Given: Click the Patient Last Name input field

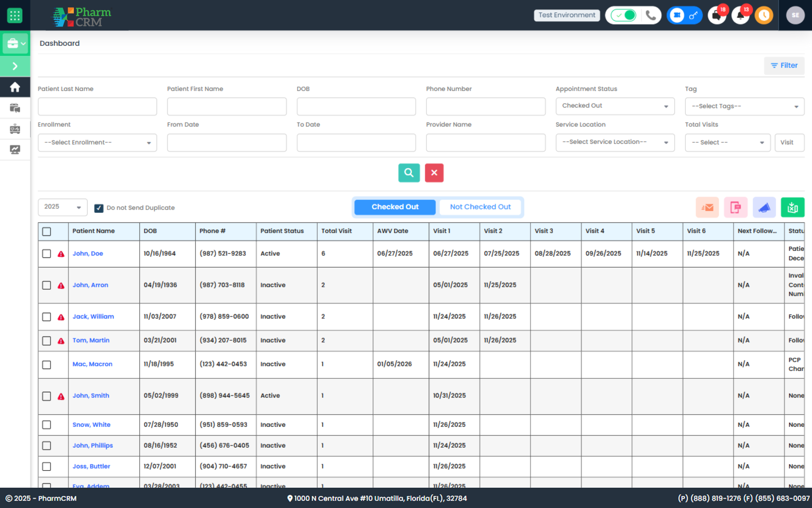Looking at the screenshot, I should point(97,106).
